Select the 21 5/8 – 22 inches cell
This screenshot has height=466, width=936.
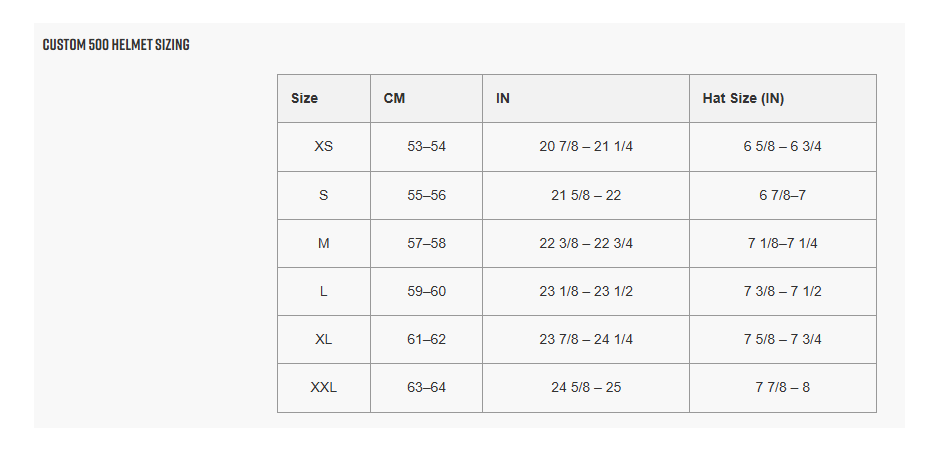(x=586, y=195)
